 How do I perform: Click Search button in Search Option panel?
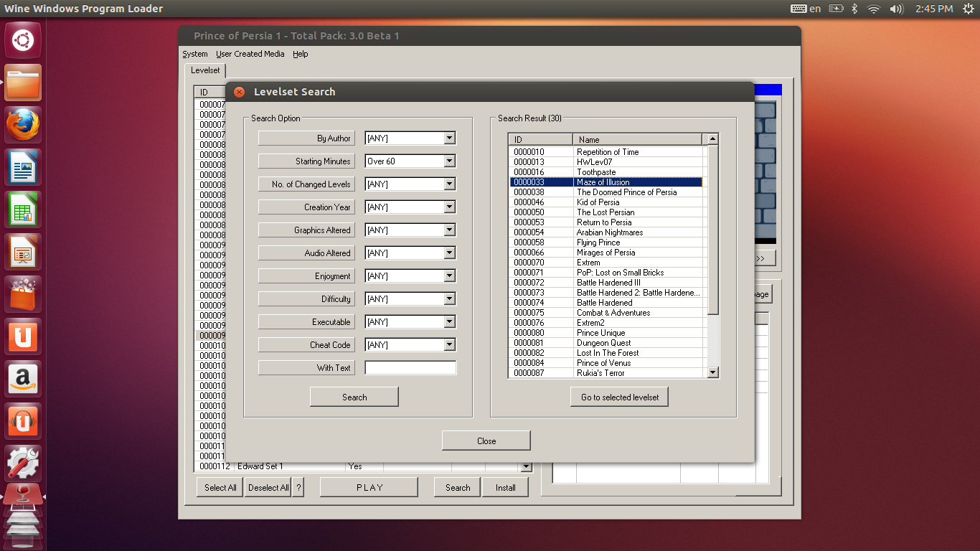point(354,397)
